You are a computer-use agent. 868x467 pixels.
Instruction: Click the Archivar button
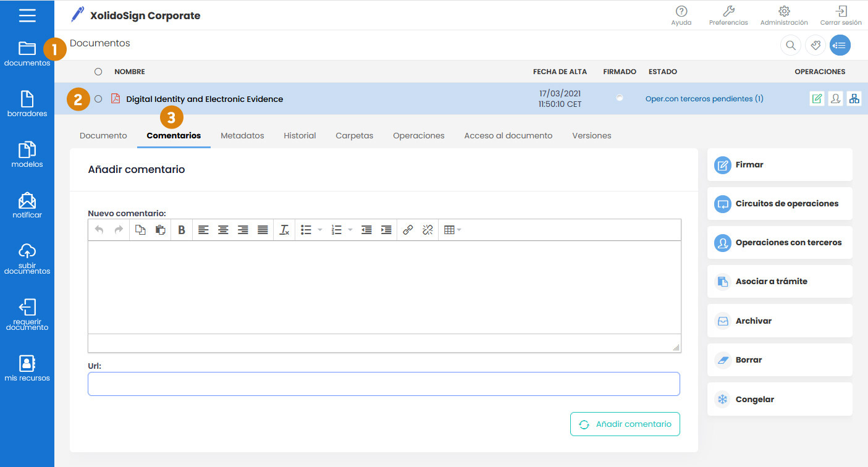click(x=780, y=321)
